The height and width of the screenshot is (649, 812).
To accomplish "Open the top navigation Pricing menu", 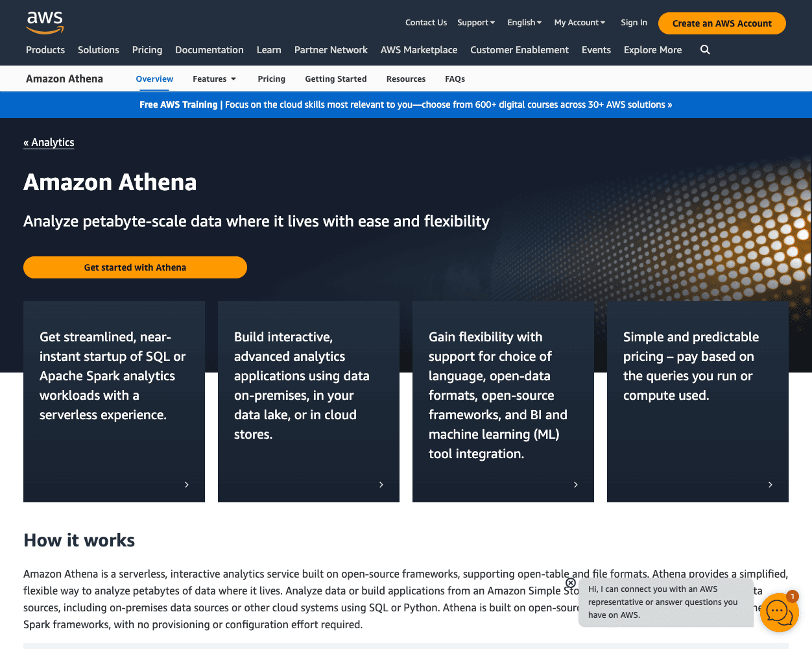I will (147, 50).
